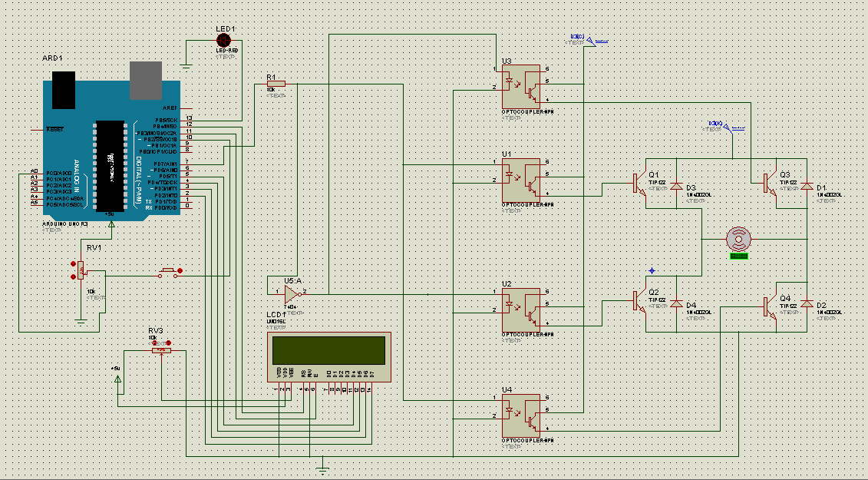
Task: Select transistor Q2 TIP122
Action: coord(640,301)
